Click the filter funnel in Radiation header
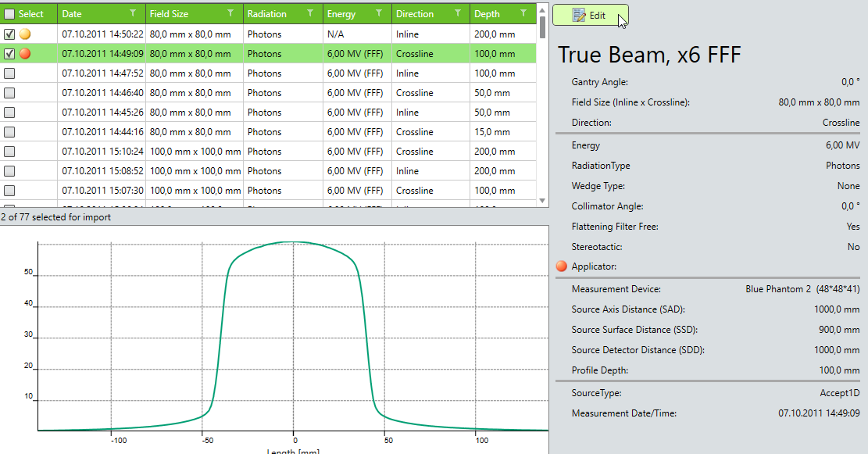 pos(310,14)
